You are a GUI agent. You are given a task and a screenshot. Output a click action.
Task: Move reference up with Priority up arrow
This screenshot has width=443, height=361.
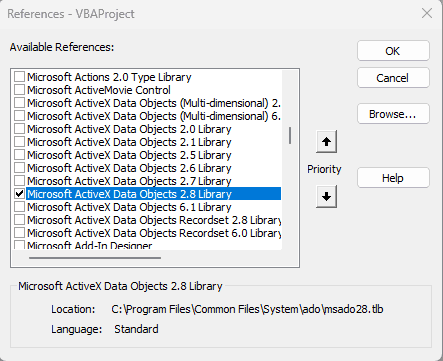(326, 142)
